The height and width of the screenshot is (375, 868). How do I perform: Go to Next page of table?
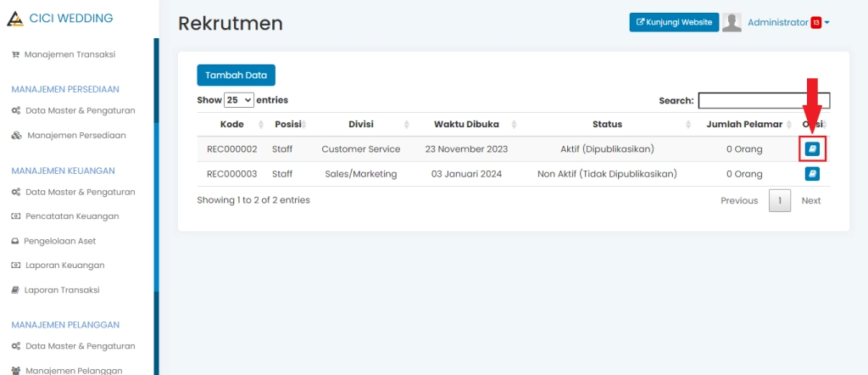coord(811,201)
